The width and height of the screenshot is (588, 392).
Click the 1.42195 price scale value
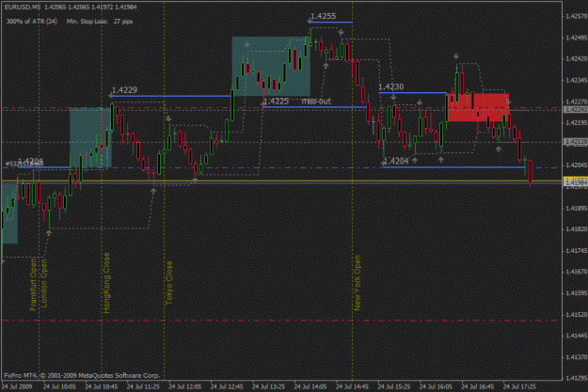[x=577, y=123]
